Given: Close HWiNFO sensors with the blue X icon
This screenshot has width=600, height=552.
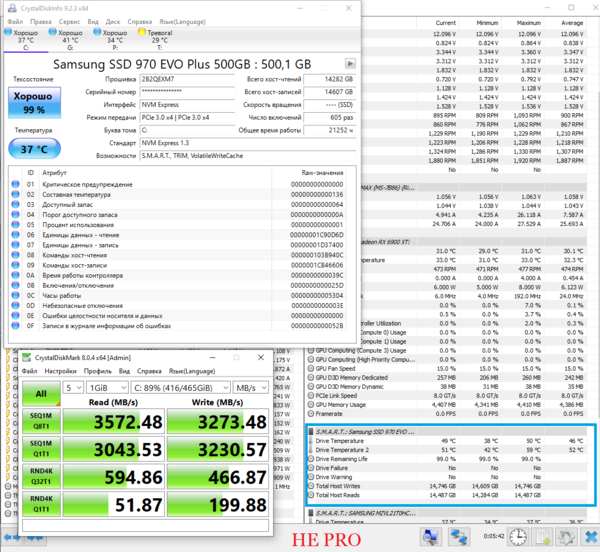Looking at the screenshot, I should pos(590,537).
